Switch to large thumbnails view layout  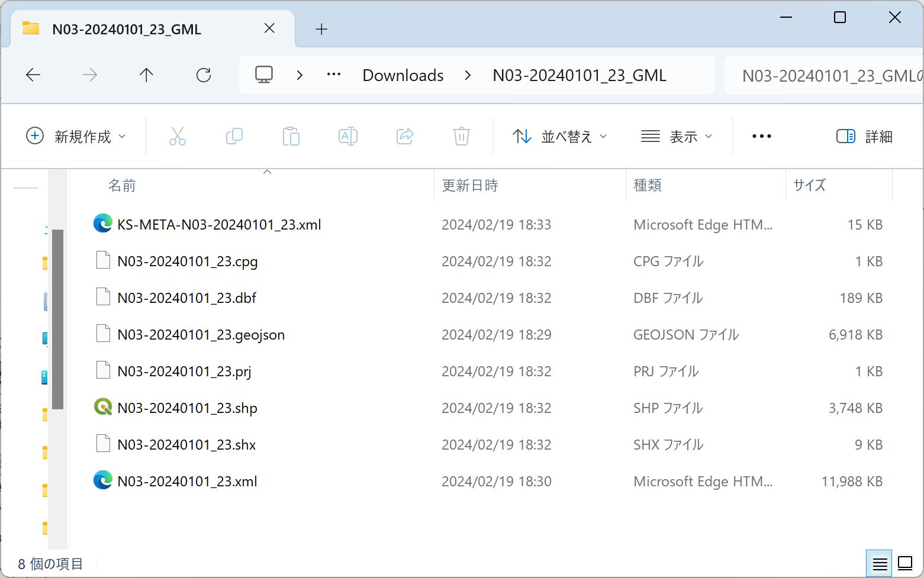click(x=905, y=564)
